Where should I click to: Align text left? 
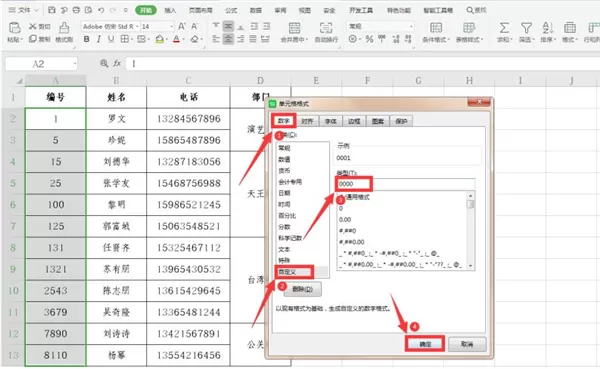(216, 39)
